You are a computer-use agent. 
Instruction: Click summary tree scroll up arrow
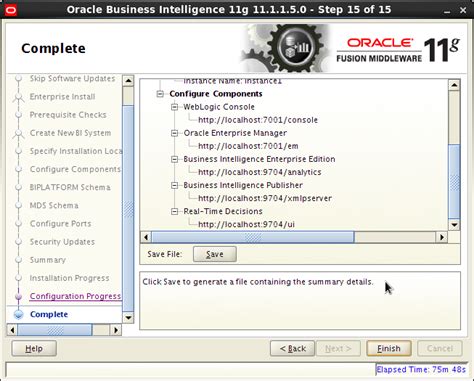(454, 85)
